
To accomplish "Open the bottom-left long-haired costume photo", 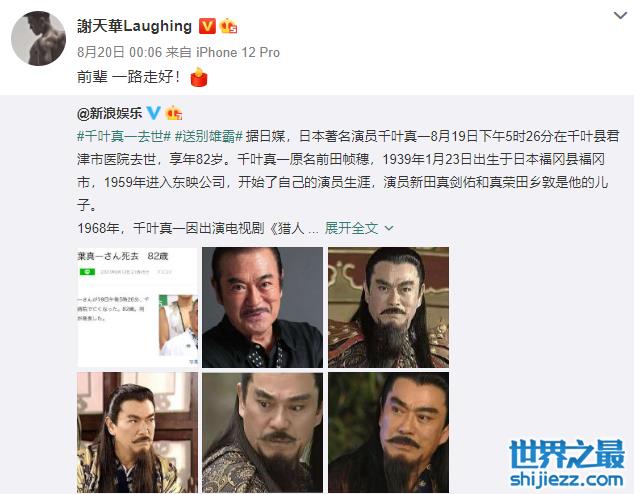I will pyautogui.click(x=137, y=433).
